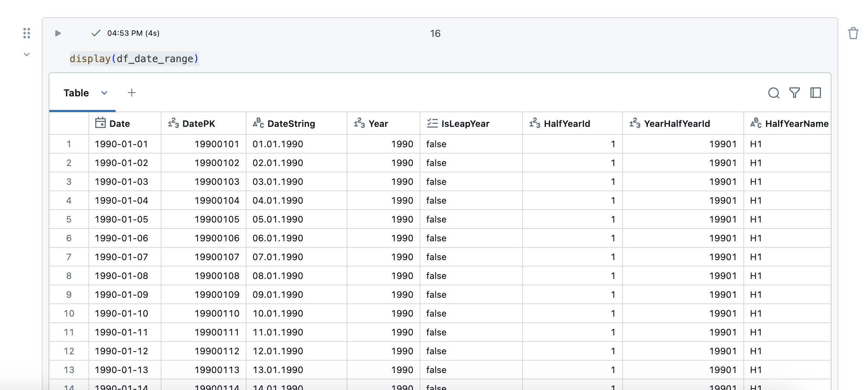Viewport: 868px width, 390px height.
Task: Add a new visualization with plus
Action: coord(132,93)
